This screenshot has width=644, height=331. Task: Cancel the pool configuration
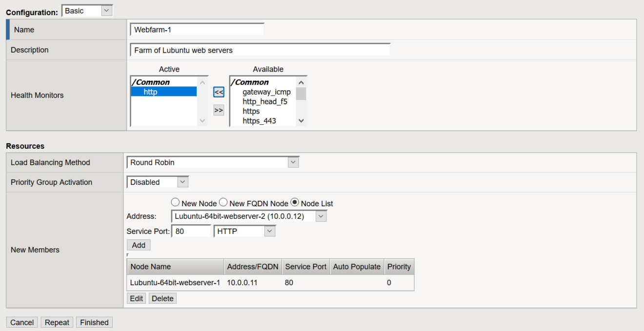21,322
